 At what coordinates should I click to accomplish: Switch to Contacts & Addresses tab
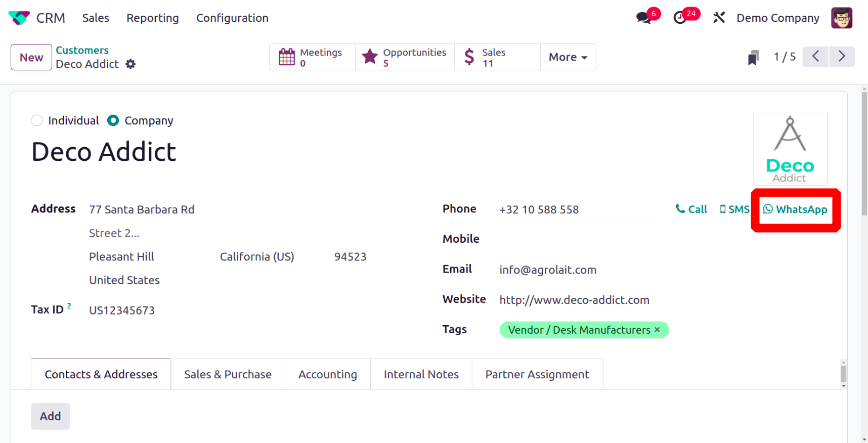(x=101, y=374)
